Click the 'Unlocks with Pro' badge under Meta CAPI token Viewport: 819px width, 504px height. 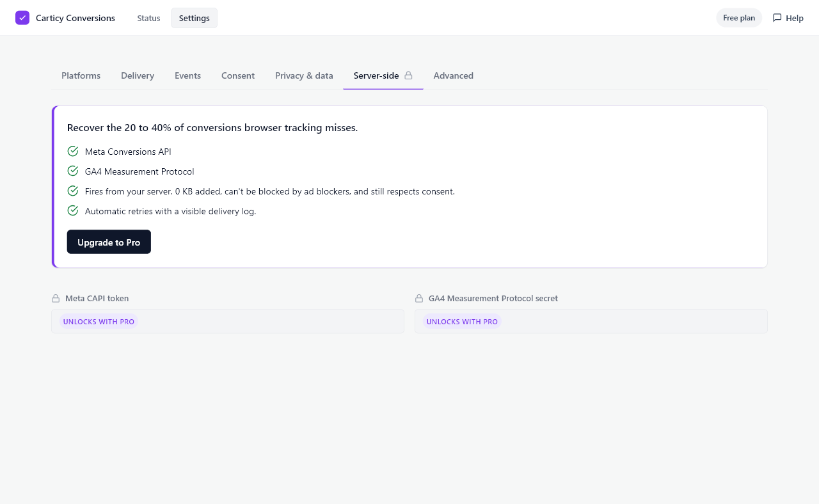(x=99, y=322)
